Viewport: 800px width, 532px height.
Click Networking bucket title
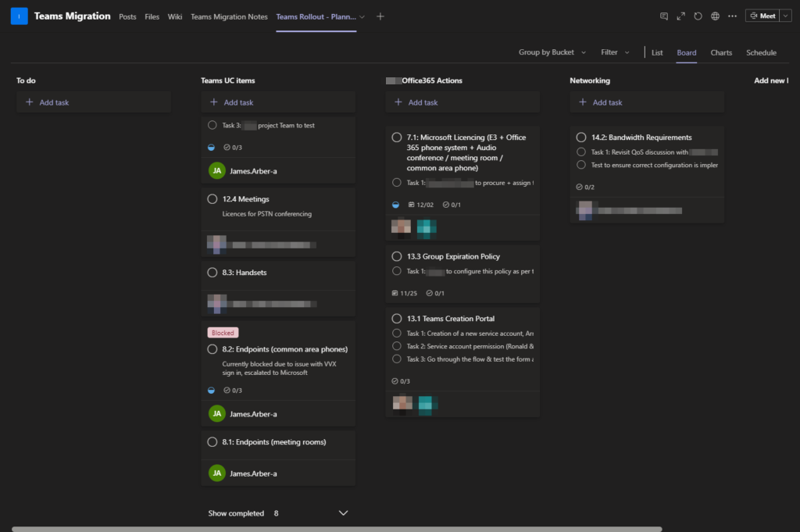(590, 80)
